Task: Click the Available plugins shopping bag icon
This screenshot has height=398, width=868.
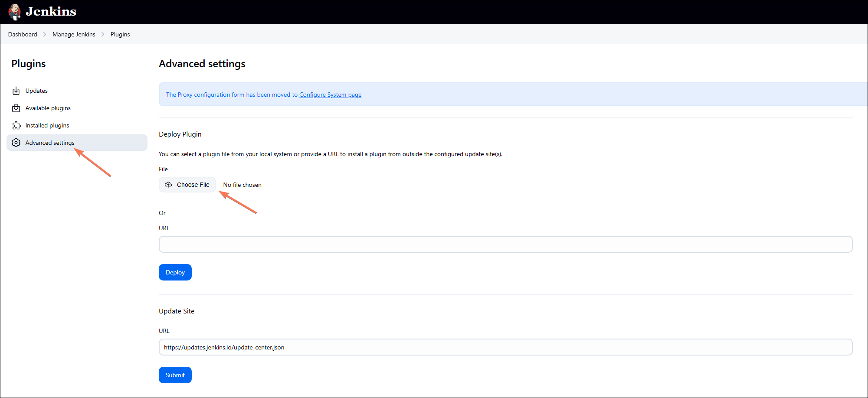Action: tap(16, 108)
